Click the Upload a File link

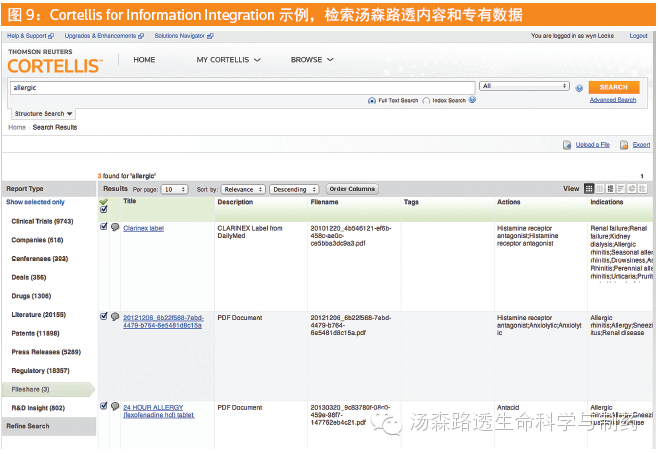(x=593, y=145)
